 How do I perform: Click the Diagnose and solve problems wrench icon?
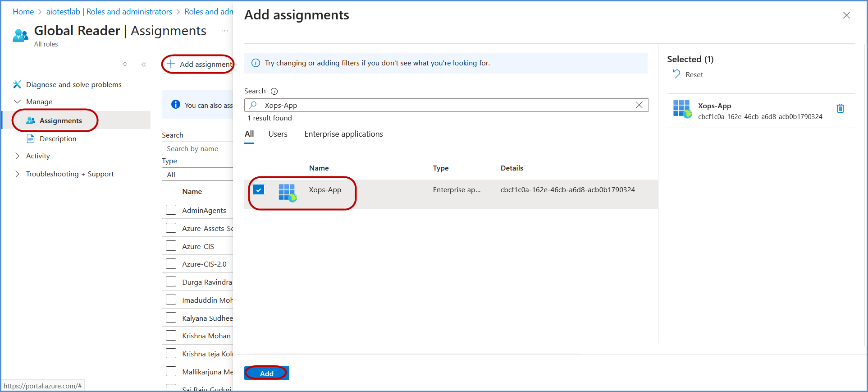pos(17,84)
